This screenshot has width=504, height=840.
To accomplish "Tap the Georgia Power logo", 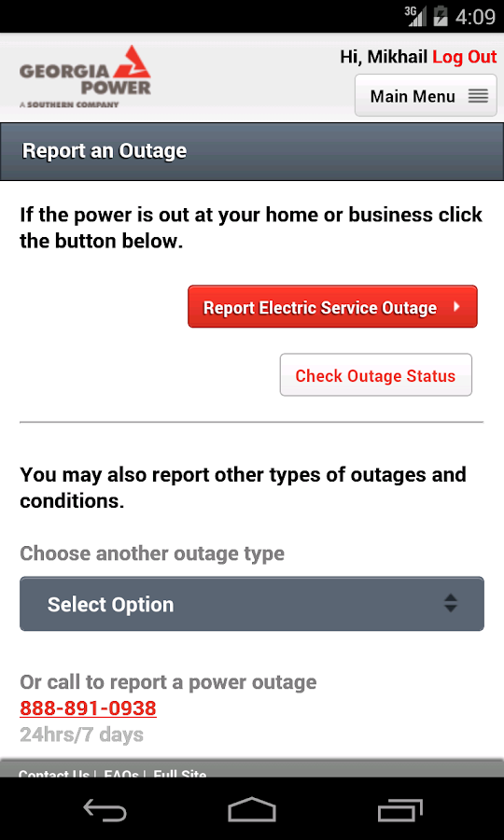I will 85,77.
